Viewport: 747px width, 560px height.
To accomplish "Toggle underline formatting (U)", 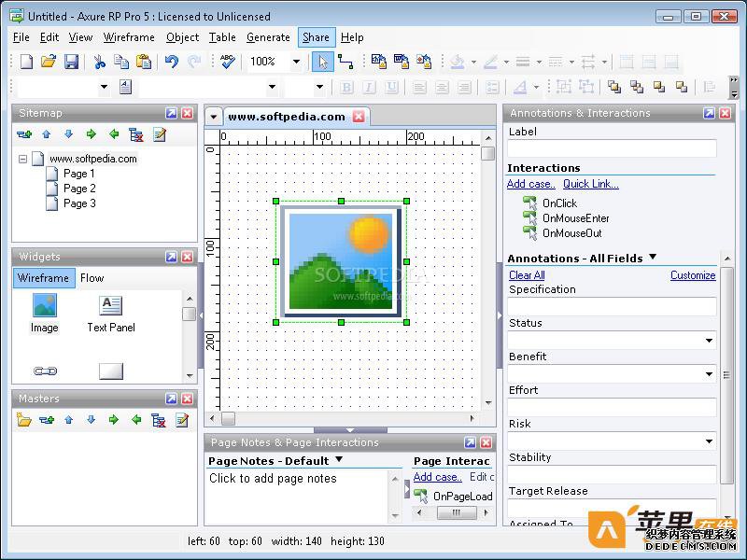I will point(391,87).
